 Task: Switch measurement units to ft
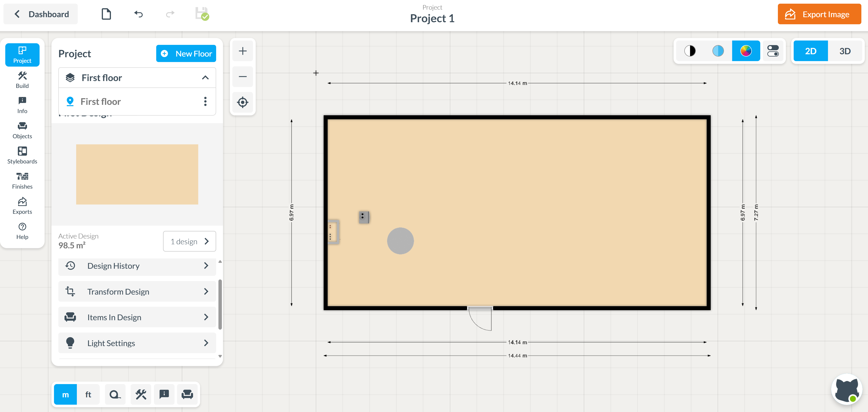88,394
